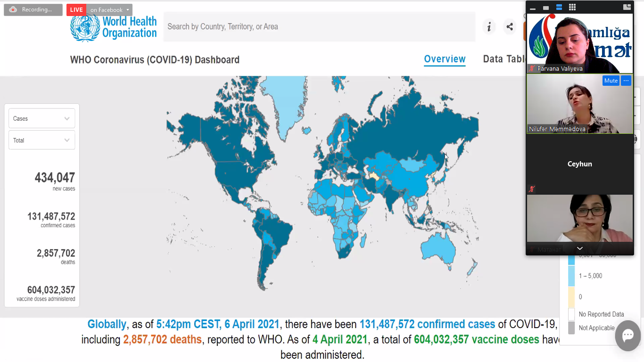Screen dimensions: 644x362
Task: Select the Ceyhun participant tile
Action: pos(579,164)
